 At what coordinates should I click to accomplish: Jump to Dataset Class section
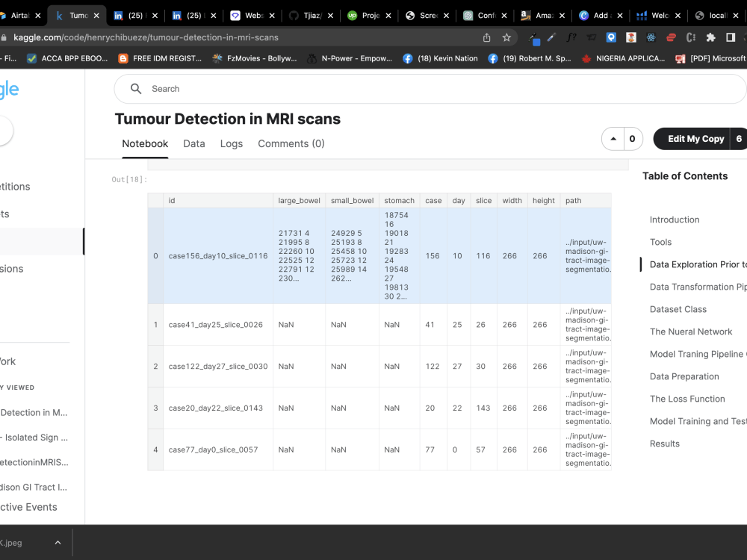tap(678, 309)
